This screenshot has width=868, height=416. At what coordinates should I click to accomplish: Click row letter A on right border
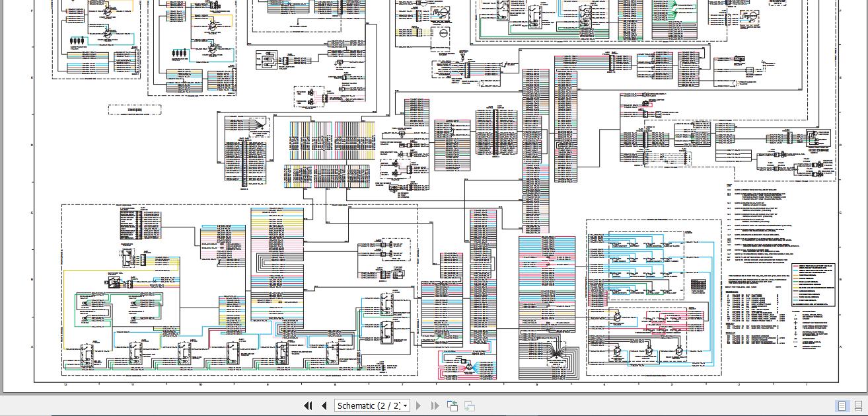point(840,347)
